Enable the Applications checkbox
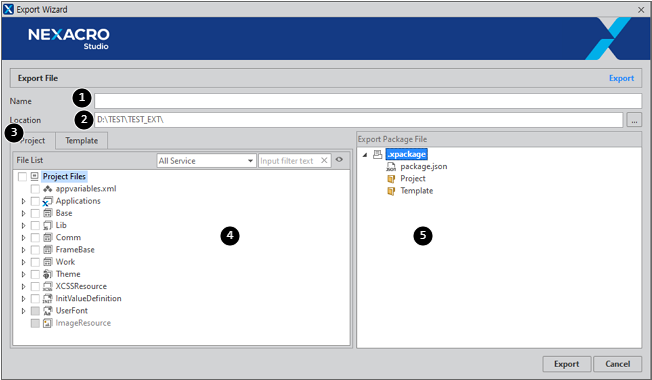Image resolution: width=652 pixels, height=380 pixels. 35,201
